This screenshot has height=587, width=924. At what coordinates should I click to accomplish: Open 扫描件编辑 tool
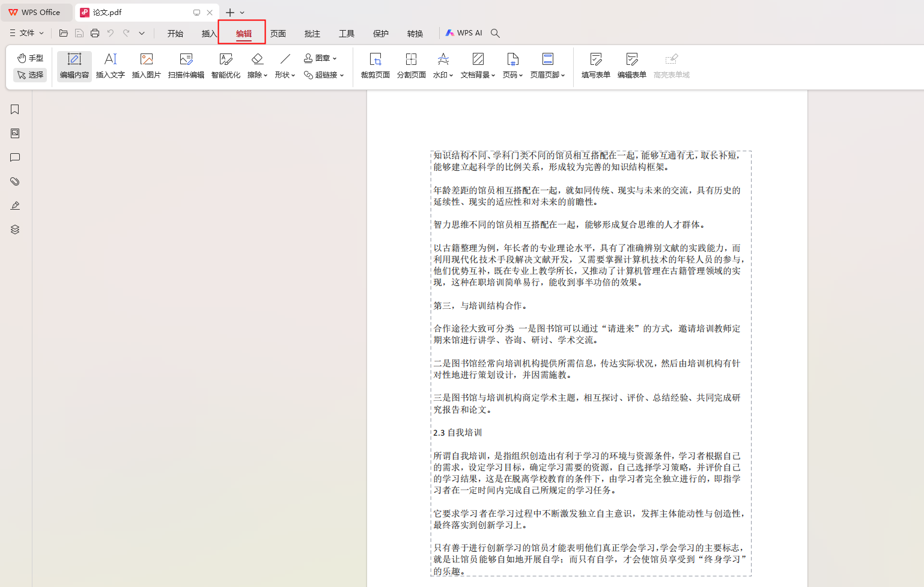186,66
